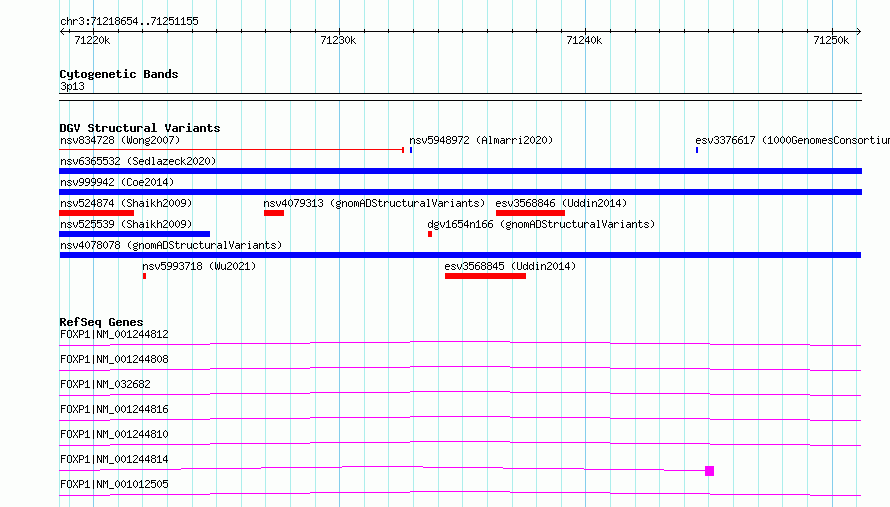Click the nsv4079313 gnomAD red variant bar
890x507 pixels.
(274, 213)
